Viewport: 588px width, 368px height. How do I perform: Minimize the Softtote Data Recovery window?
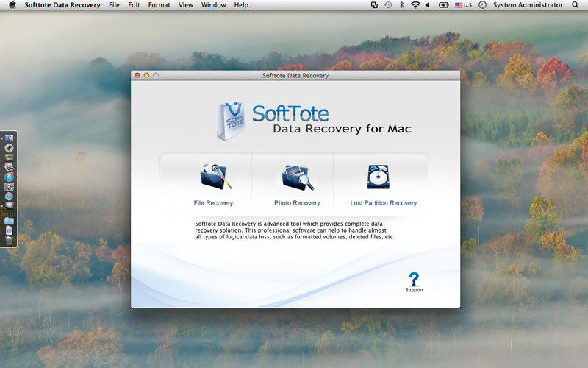point(146,76)
